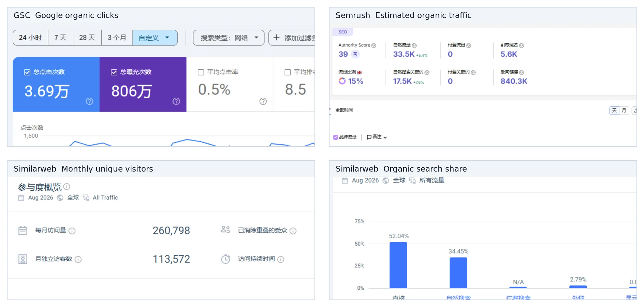
Task: Click info icon next to 已消除重叠的受众
Action: [x=293, y=231]
